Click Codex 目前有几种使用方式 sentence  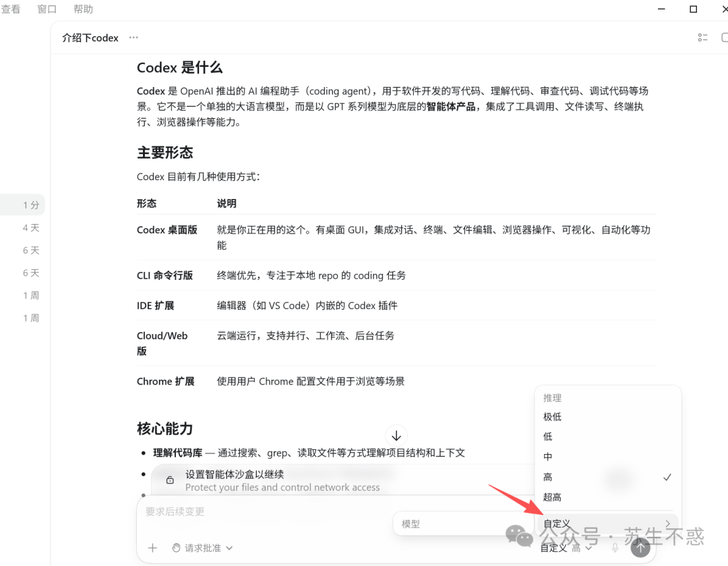[198, 177]
